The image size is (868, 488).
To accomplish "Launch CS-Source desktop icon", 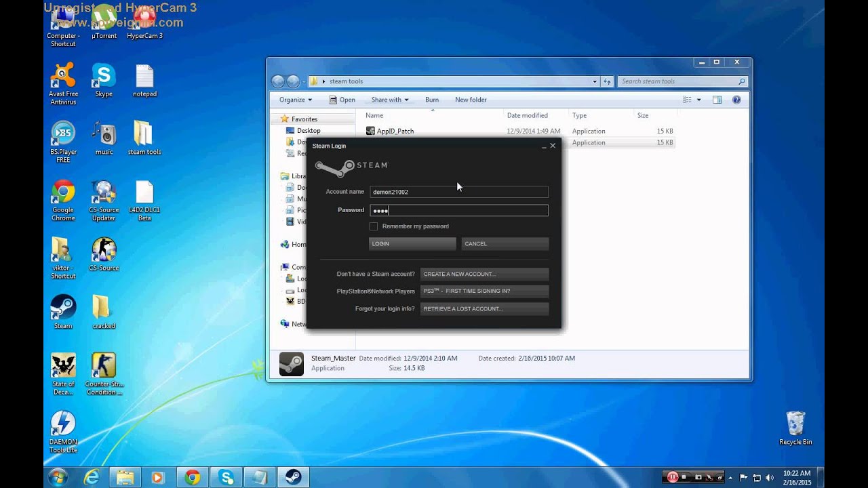I will coord(104,254).
